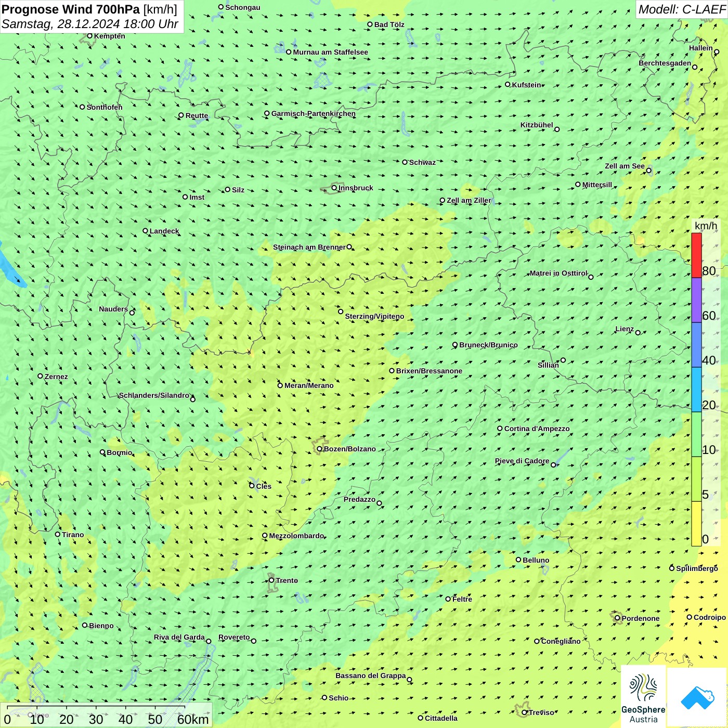Select the Berchtesgaden label

665,63
